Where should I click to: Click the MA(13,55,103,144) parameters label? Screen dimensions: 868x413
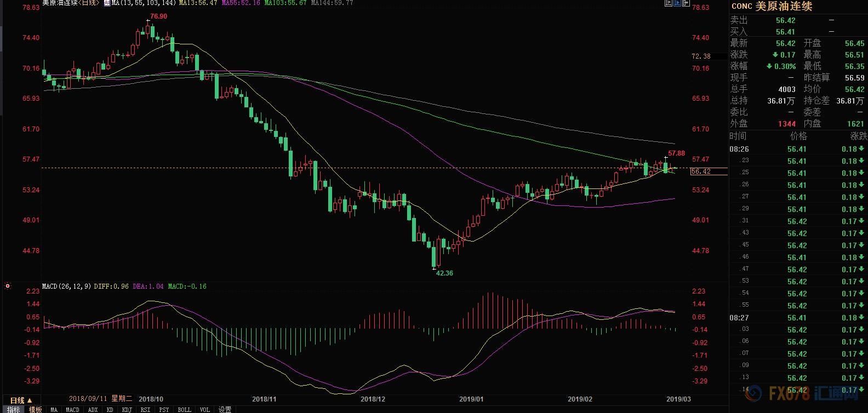coord(144,3)
